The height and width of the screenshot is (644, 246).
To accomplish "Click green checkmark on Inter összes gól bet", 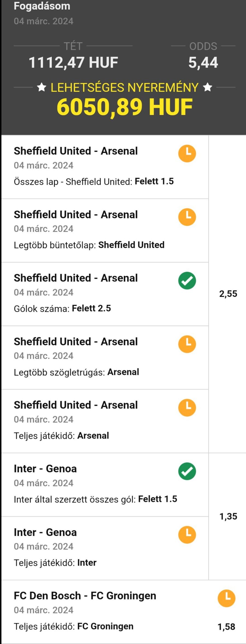I will [187, 471].
